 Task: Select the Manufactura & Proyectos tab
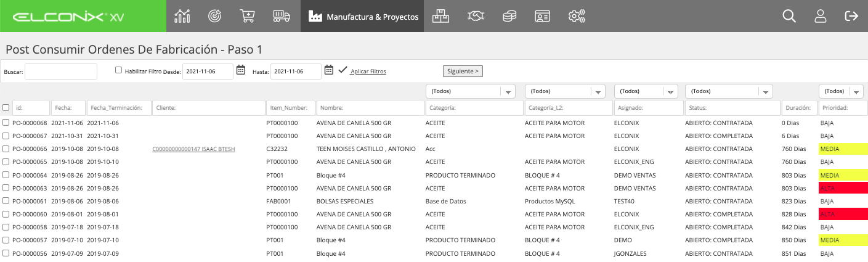pos(363,16)
